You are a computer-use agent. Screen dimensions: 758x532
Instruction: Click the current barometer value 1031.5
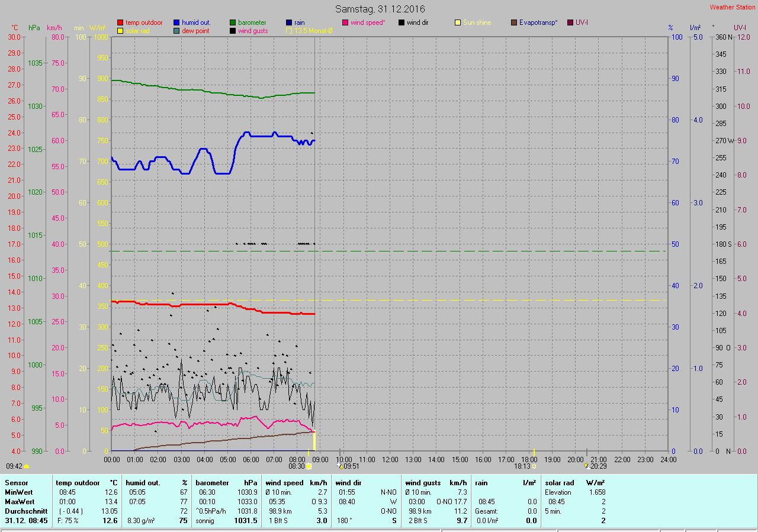pyautogui.click(x=246, y=521)
